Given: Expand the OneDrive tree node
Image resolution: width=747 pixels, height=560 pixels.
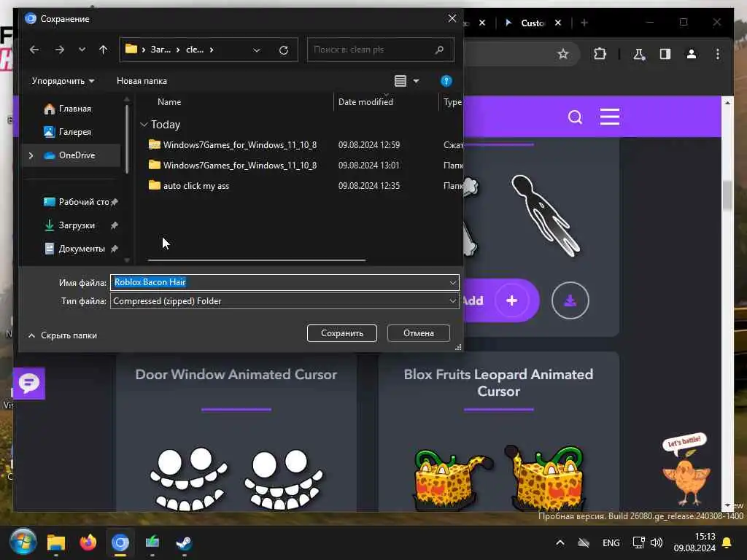Looking at the screenshot, I should pyautogui.click(x=31, y=155).
